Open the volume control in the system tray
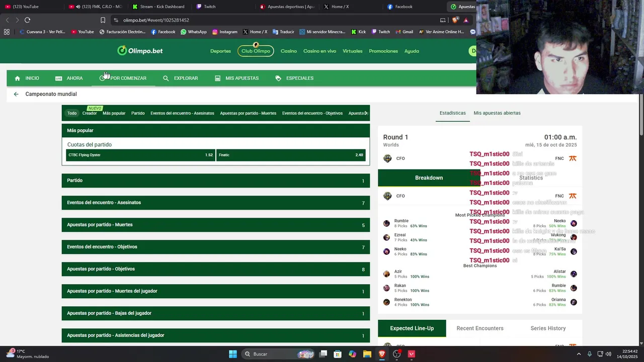Viewport: 644px width, 362px height. point(608,354)
